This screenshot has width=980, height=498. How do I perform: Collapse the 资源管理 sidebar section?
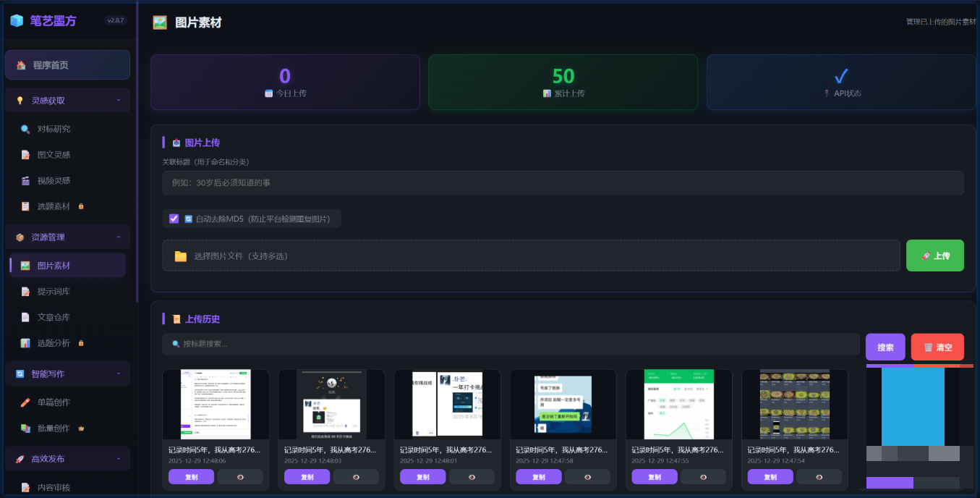pos(119,237)
